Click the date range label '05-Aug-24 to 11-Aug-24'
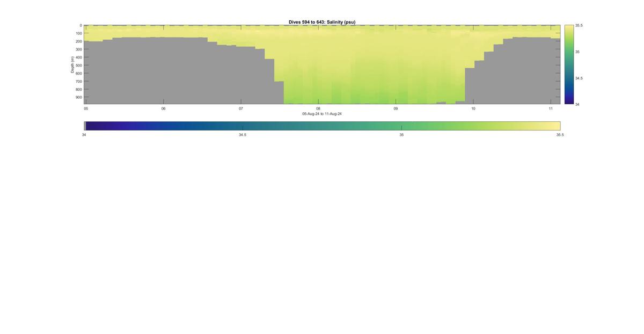Image resolution: width=644 pixels, height=334 pixels. [322, 114]
